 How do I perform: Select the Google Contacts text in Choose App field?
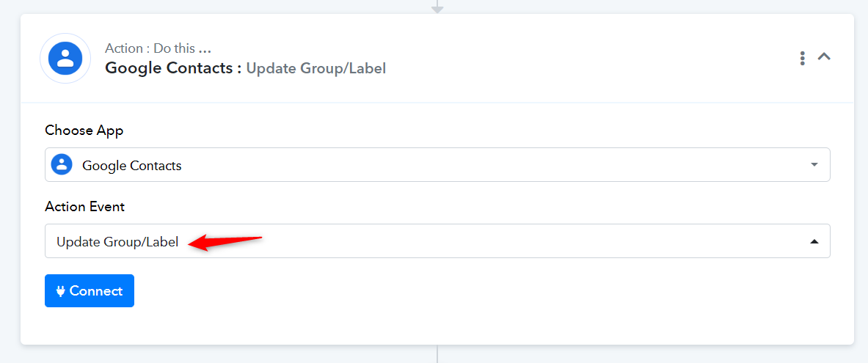(132, 166)
